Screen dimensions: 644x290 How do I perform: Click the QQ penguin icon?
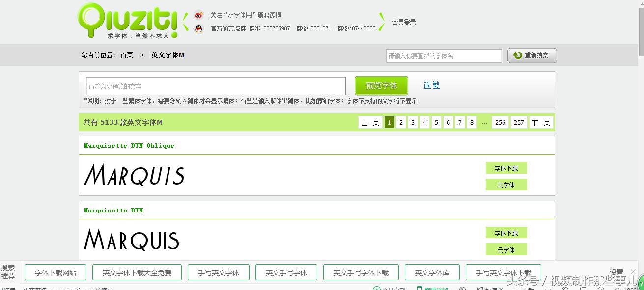[198, 28]
